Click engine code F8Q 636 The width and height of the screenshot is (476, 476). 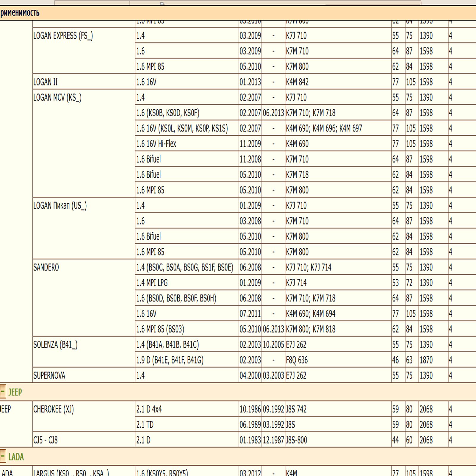pyautogui.click(x=297, y=360)
